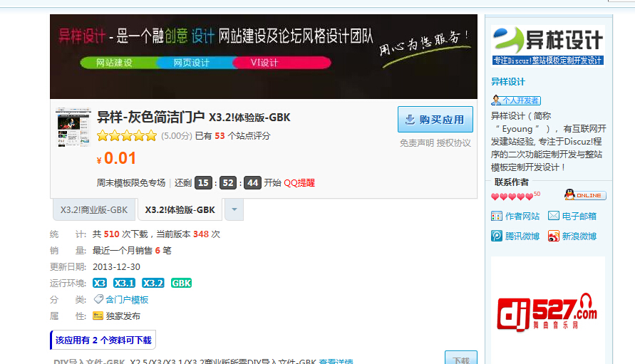635x364 pixels.
Task: Click the QQ ONLINE contact icon
Action: [585, 195]
